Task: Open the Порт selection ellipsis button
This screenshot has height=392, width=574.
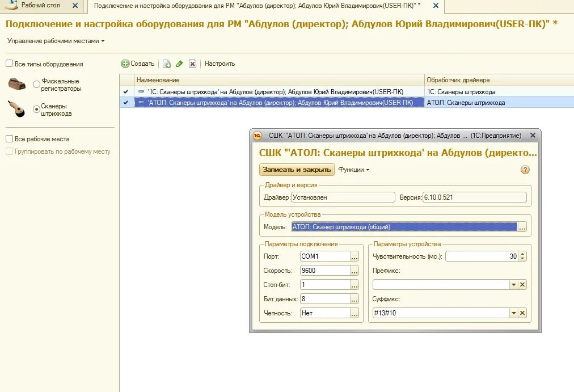Action: (x=354, y=256)
